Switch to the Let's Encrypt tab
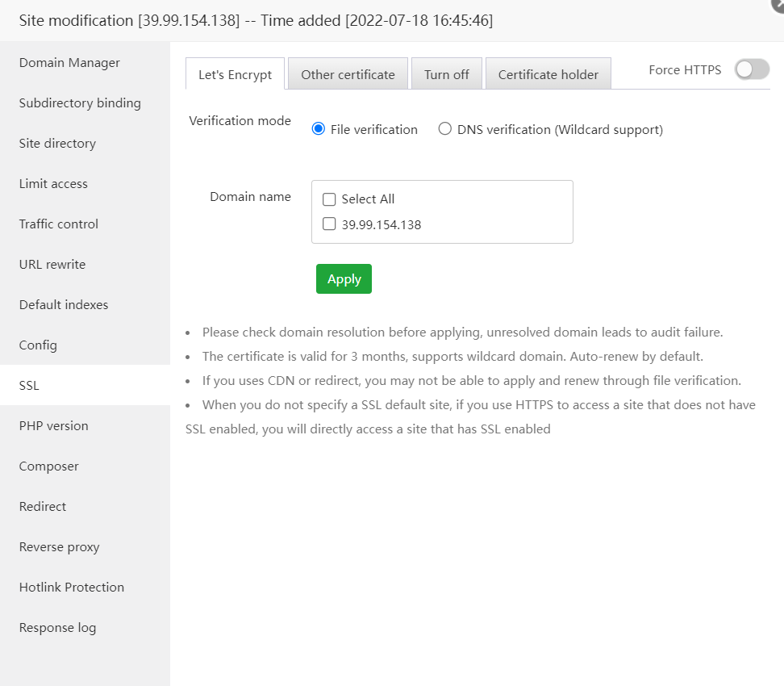 235,74
